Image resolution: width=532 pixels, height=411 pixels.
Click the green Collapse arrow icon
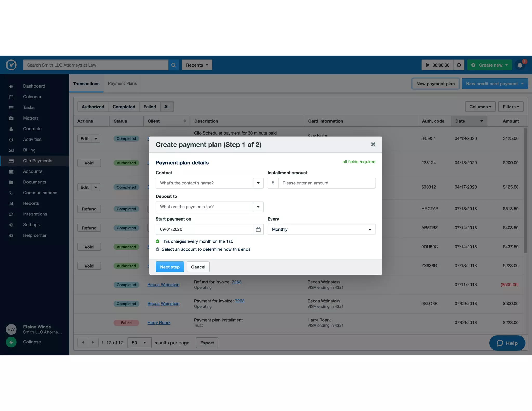coord(11,342)
